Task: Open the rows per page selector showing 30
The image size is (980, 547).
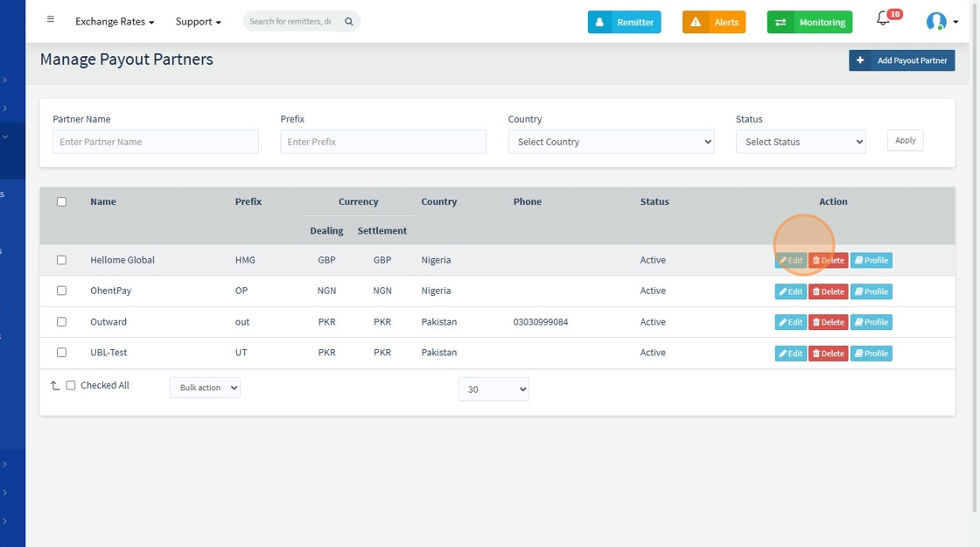Action: [493, 389]
